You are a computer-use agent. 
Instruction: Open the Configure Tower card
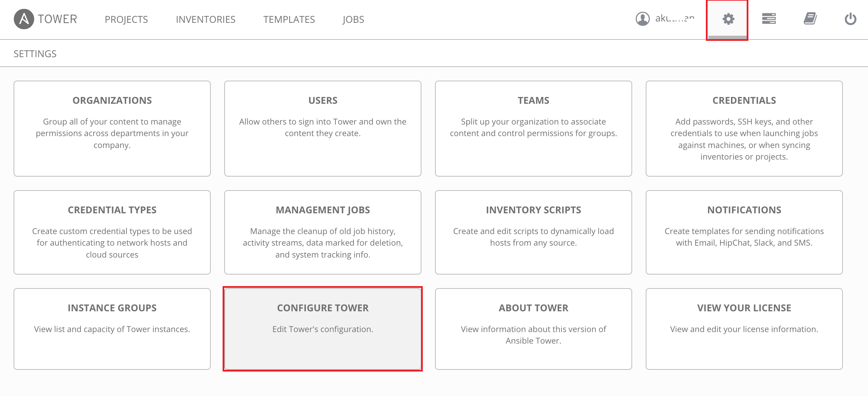(323, 329)
